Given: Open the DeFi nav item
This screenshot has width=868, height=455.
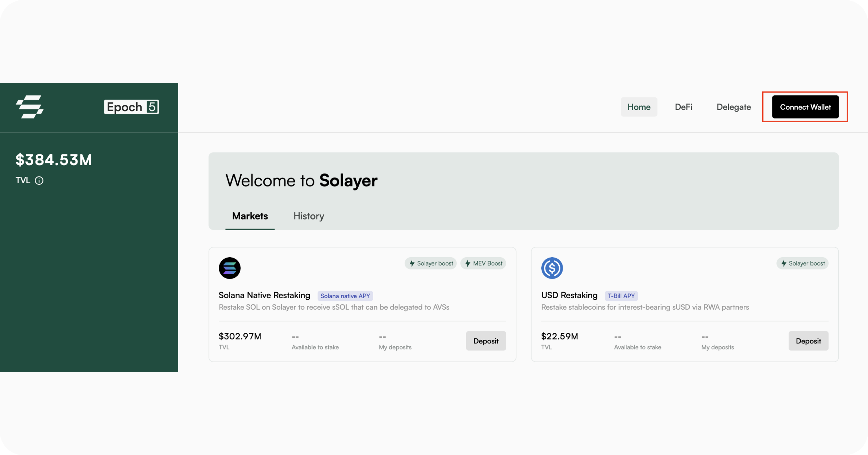Looking at the screenshot, I should pyautogui.click(x=684, y=107).
